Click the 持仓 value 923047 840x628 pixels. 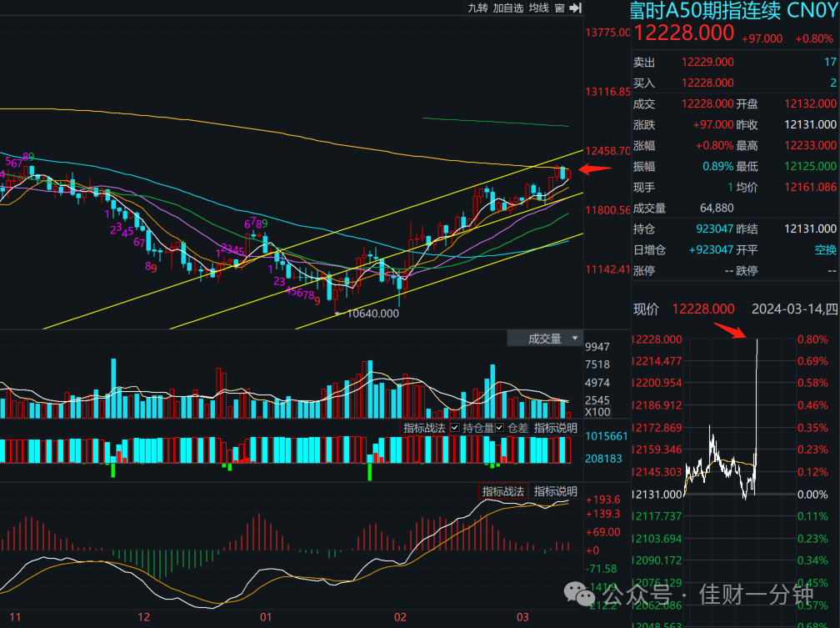pos(715,229)
